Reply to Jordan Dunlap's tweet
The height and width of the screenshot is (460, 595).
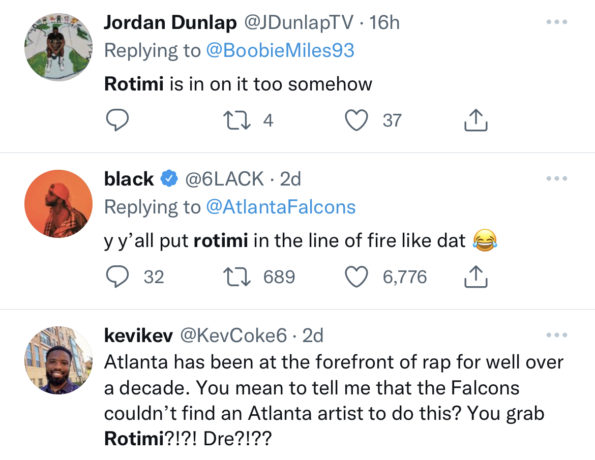(117, 120)
